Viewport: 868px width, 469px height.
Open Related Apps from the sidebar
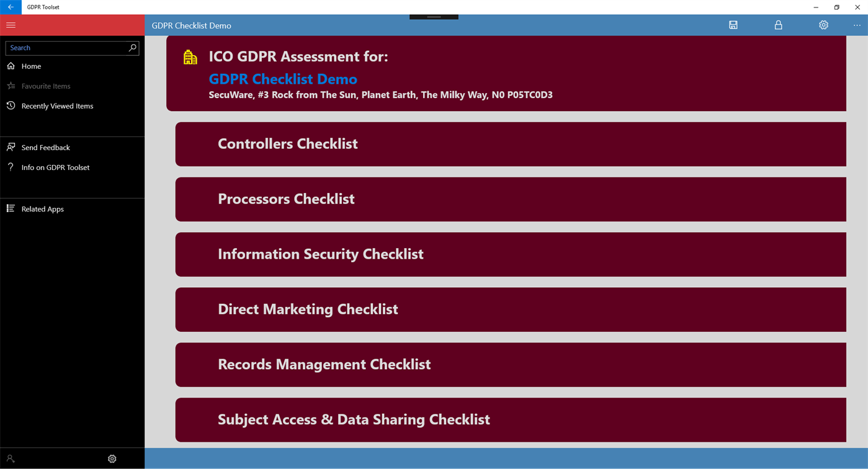pos(42,209)
